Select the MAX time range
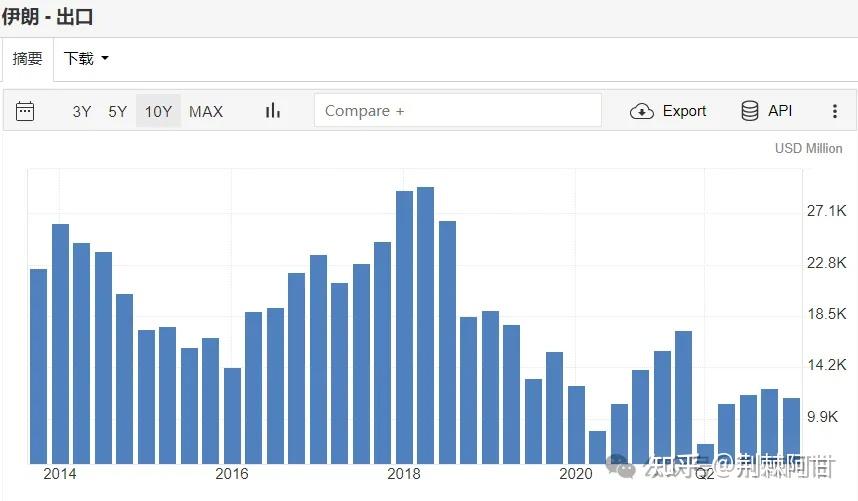 pyautogui.click(x=206, y=112)
